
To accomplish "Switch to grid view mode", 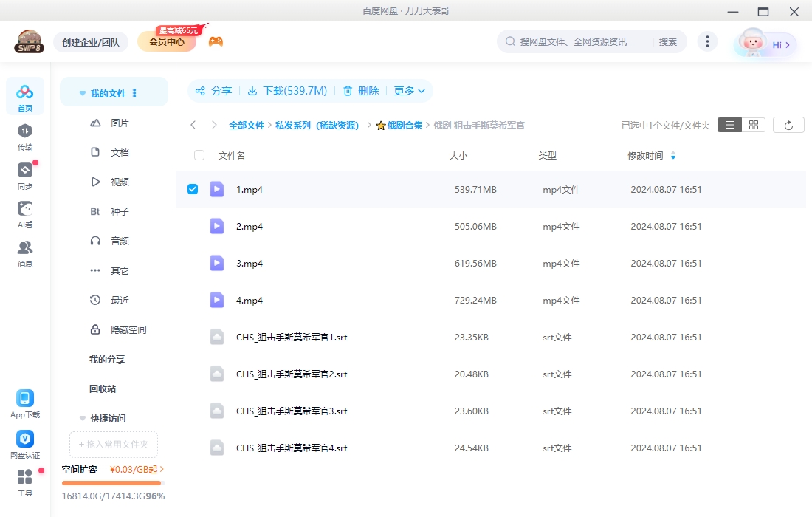I will 752,124.
